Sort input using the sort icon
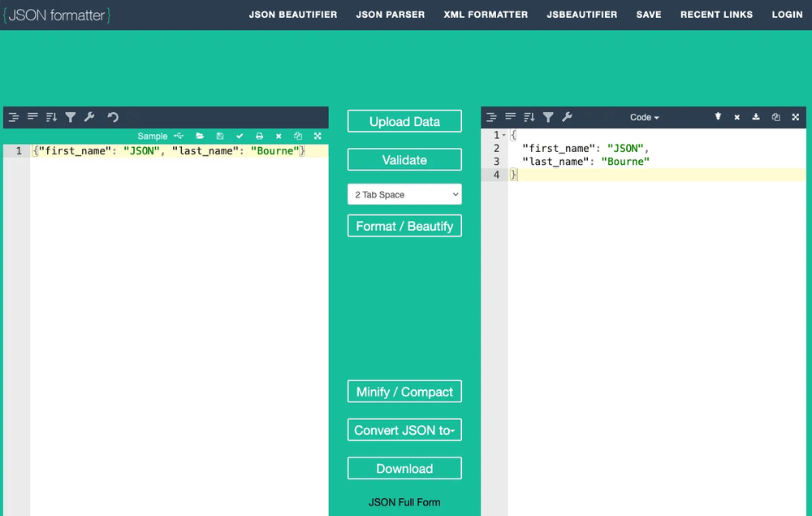Screen dimensions: 812x516 coord(51,117)
